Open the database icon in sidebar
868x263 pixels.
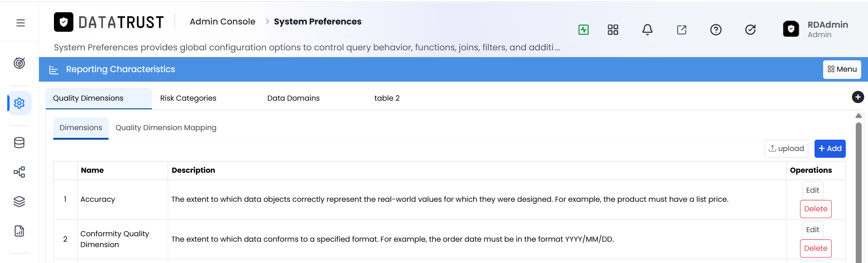pyautogui.click(x=19, y=143)
